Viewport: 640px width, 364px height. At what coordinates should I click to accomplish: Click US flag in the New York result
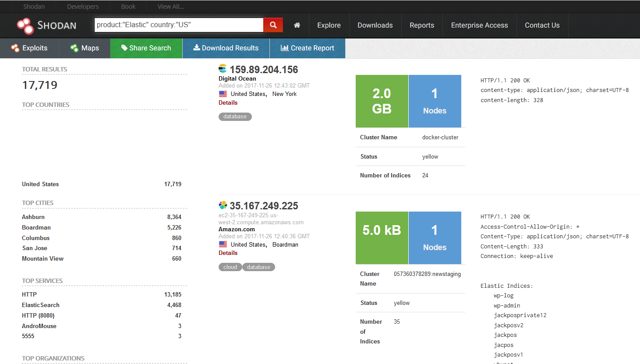click(x=223, y=94)
